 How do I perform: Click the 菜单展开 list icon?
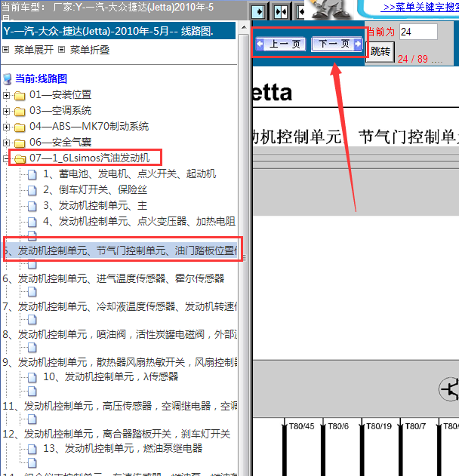click(6, 50)
